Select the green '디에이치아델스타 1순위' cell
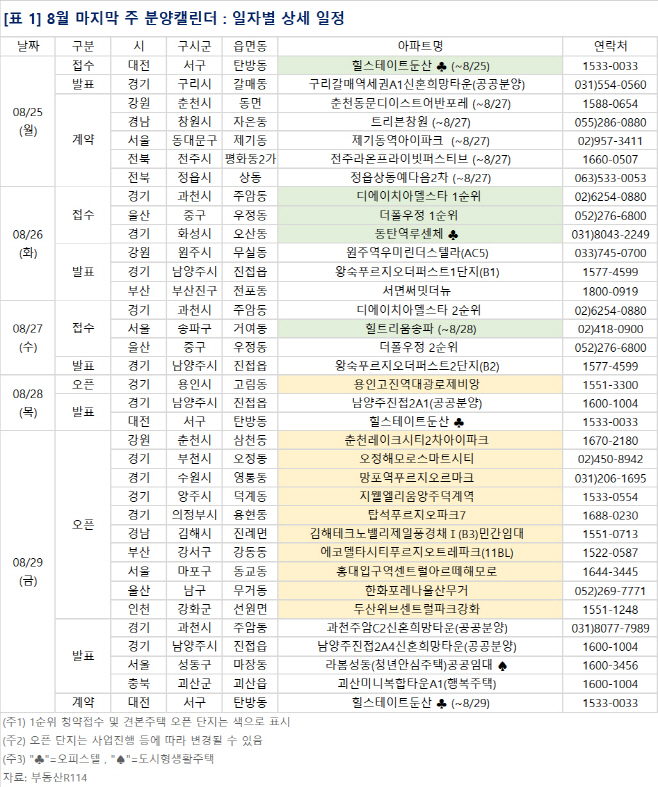This screenshot has width=658, height=787. point(420,196)
